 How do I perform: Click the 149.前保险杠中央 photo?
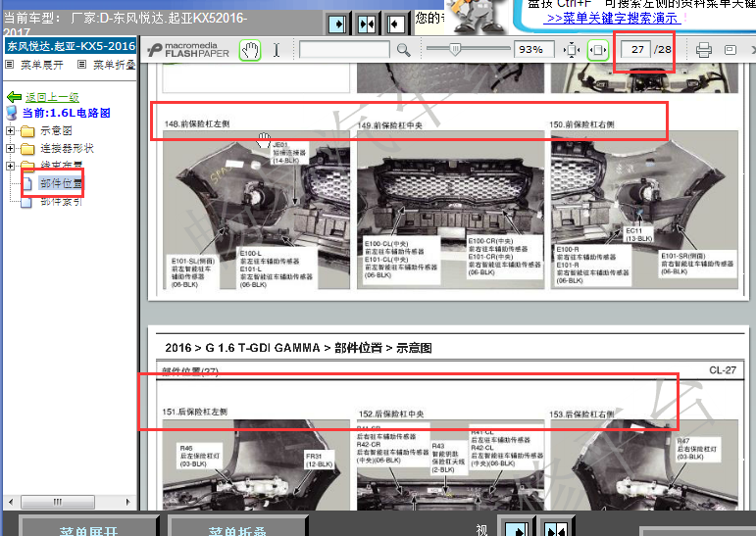point(451,210)
